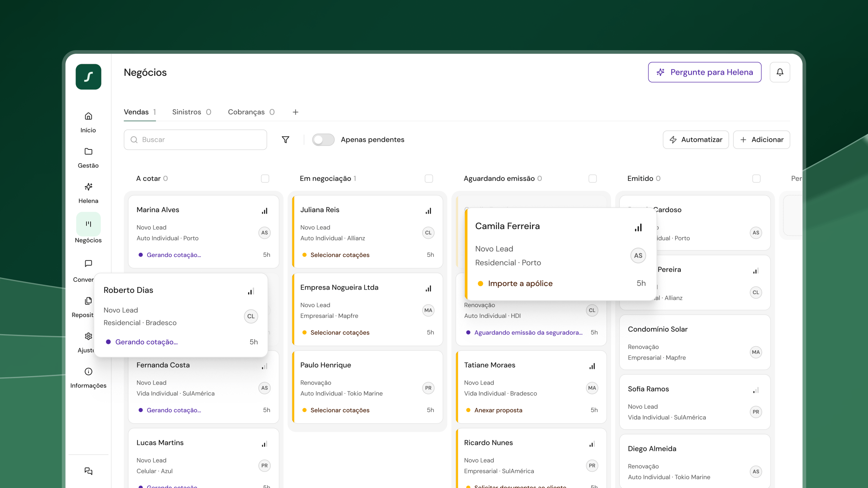This screenshot has width=868, height=488.
Task: Click priority bars icon on Sofia Ramos card
Action: [756, 390]
